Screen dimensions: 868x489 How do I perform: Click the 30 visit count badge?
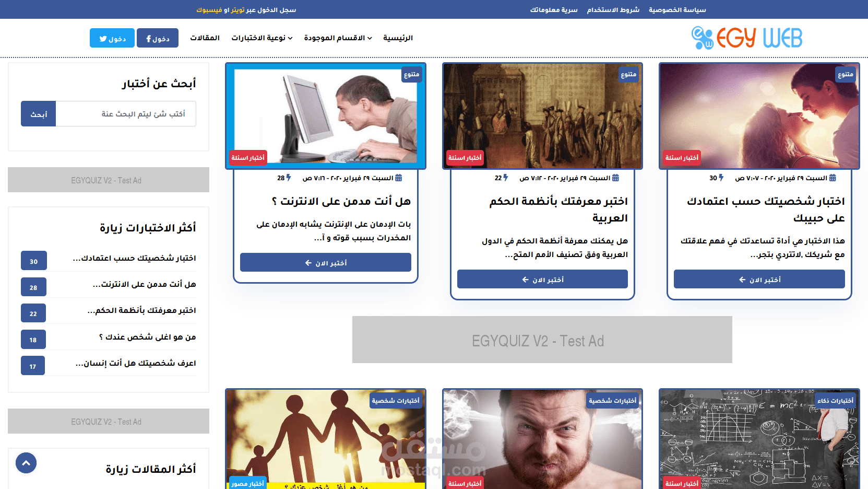click(33, 261)
